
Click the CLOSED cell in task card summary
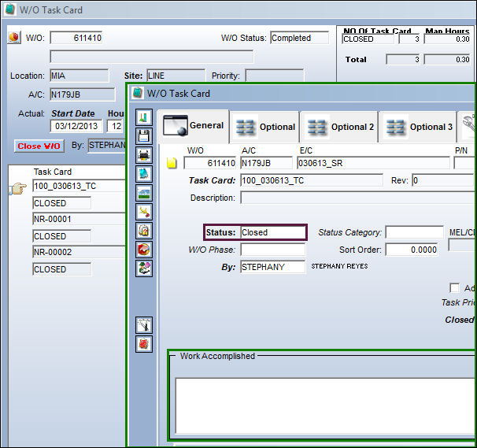click(x=368, y=39)
